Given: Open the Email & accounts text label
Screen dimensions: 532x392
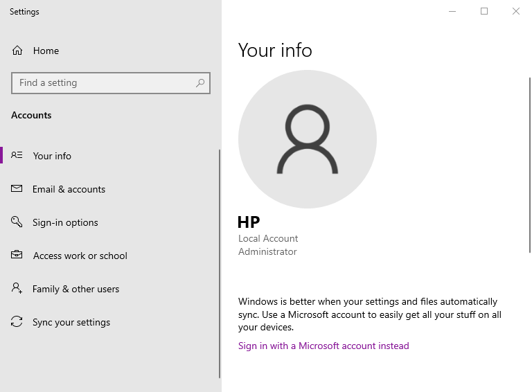Looking at the screenshot, I should click(69, 189).
